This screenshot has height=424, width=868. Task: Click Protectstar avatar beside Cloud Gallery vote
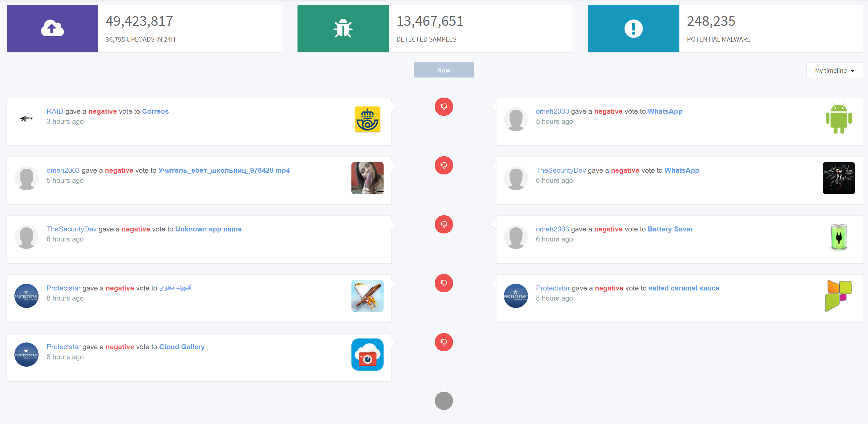coord(26,354)
